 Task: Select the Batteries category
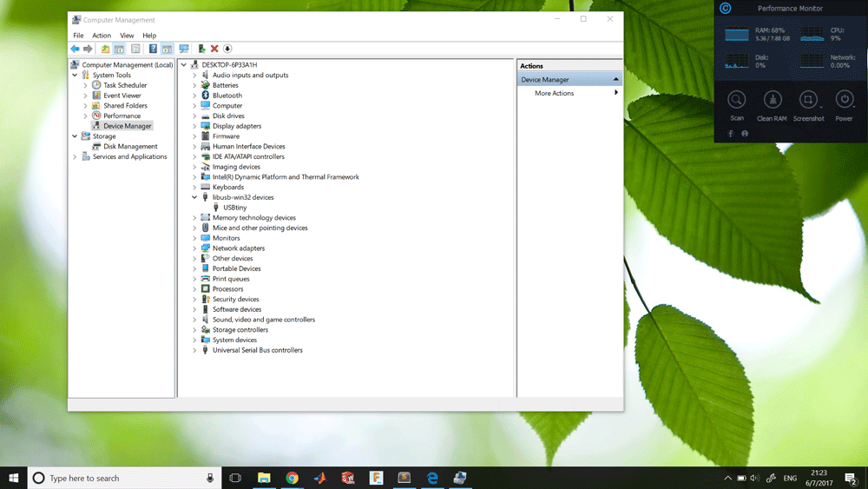coord(226,85)
